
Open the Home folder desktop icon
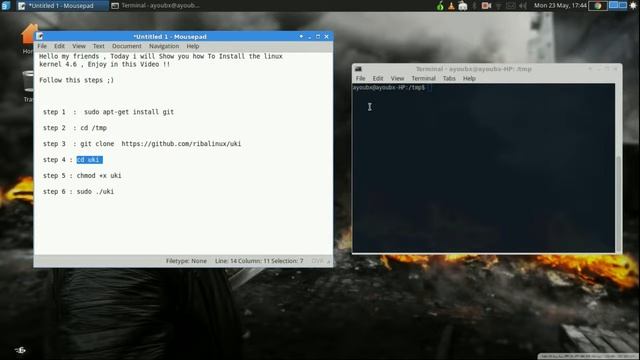click(x=29, y=39)
